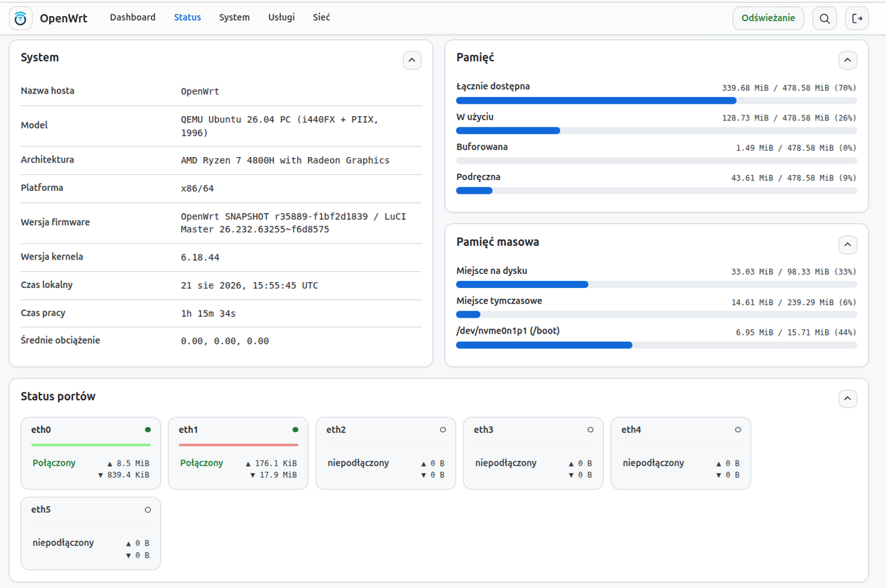Click the eth0 Połączony status text

(54, 463)
